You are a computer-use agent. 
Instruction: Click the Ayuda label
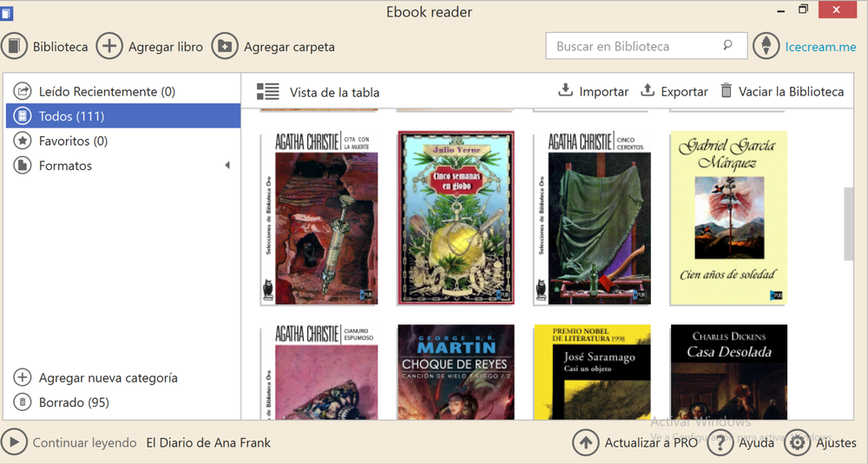click(x=756, y=443)
